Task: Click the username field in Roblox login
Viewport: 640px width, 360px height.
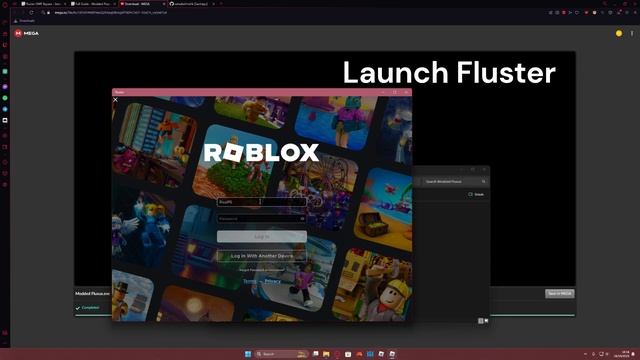Action: point(262,202)
